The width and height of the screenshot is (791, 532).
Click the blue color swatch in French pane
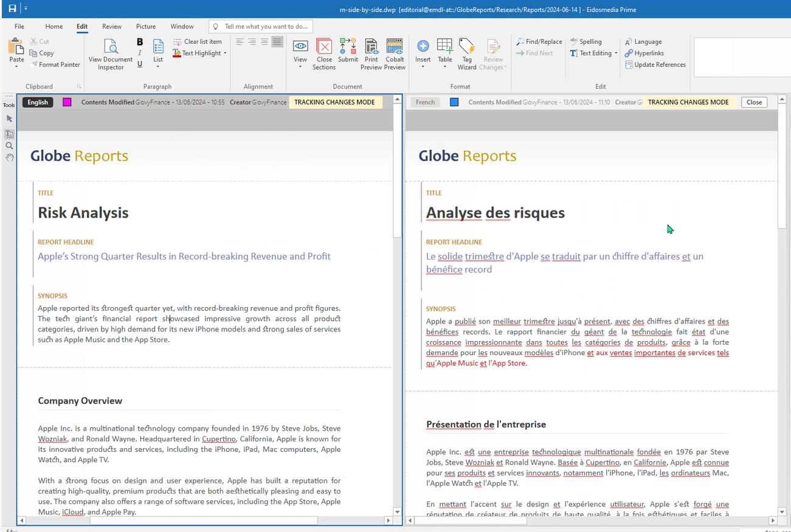coord(454,102)
